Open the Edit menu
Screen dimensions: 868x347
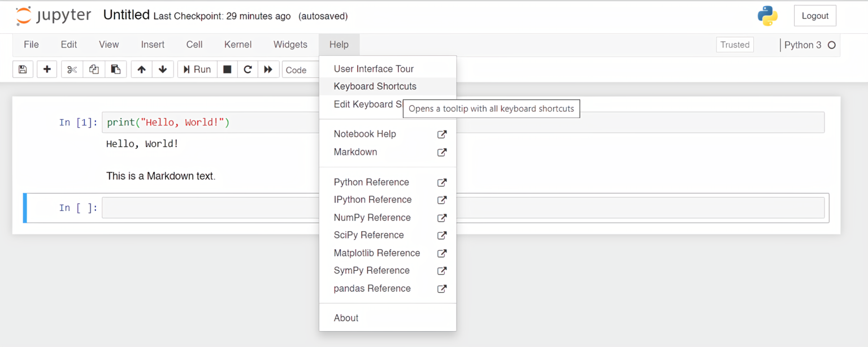tap(69, 45)
